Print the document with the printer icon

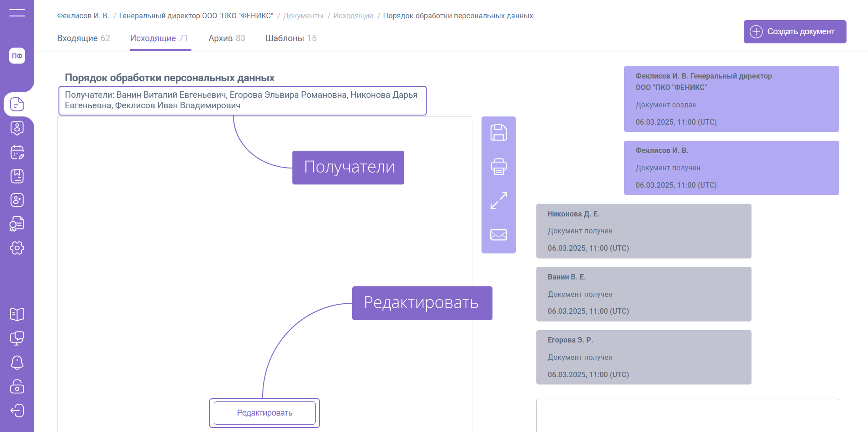(x=498, y=167)
